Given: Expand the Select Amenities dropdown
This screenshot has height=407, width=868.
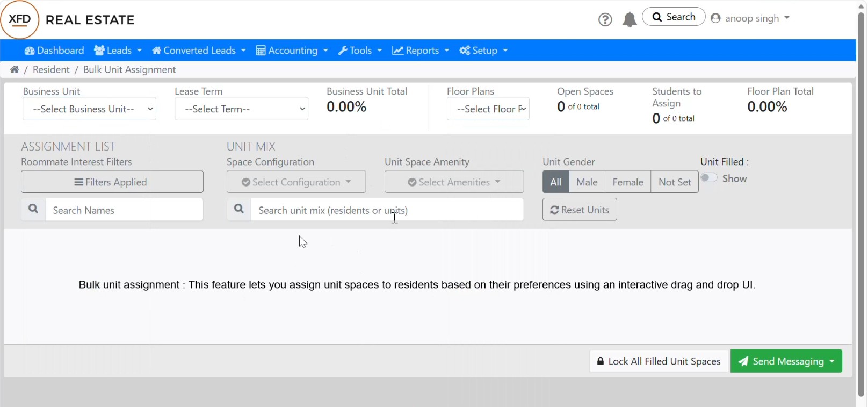Looking at the screenshot, I should tap(454, 182).
